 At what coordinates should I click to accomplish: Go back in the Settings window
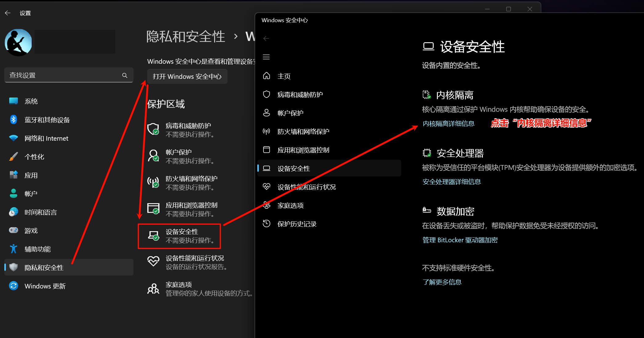point(8,13)
